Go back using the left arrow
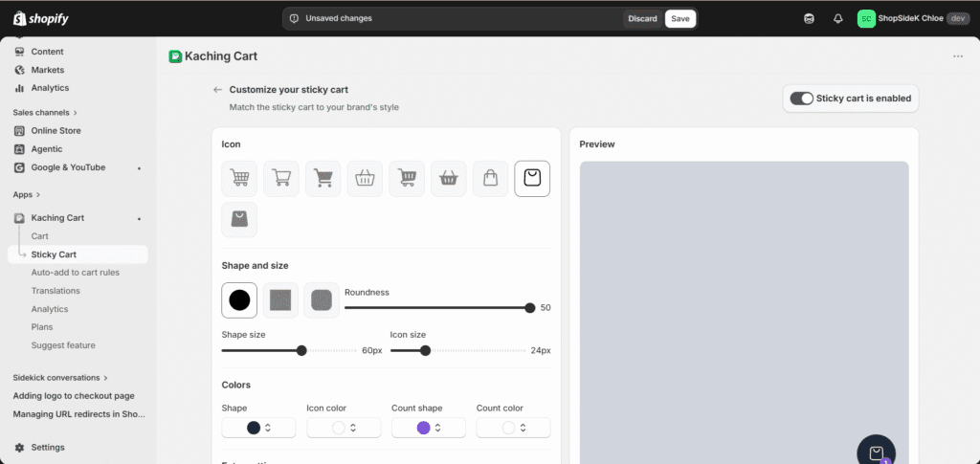The height and width of the screenshot is (464, 980). pyautogui.click(x=217, y=90)
